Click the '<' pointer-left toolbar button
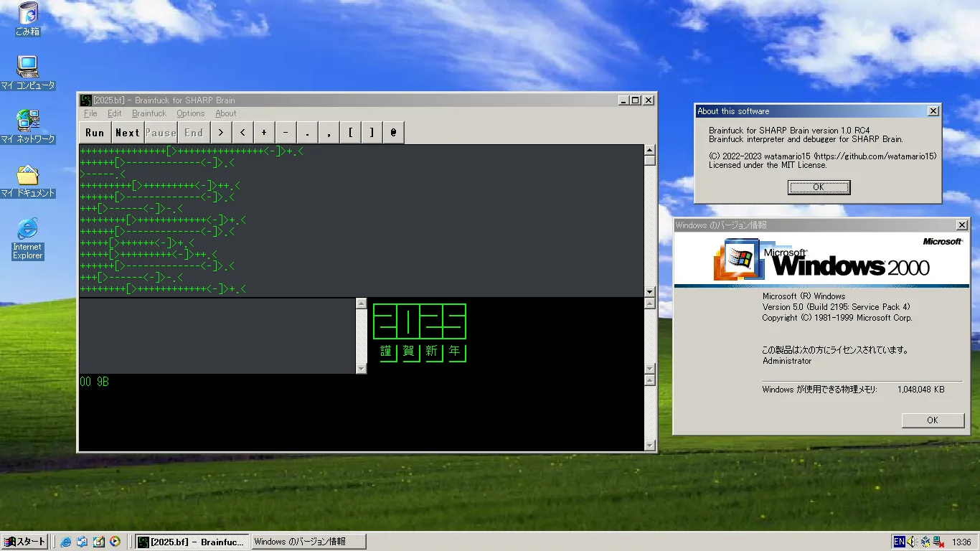Viewport: 980px width, 551px height. click(242, 132)
